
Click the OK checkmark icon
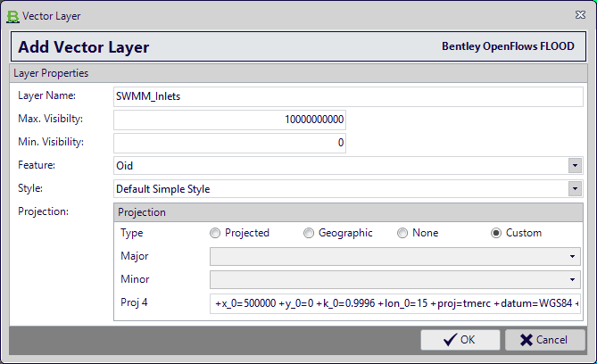(x=450, y=340)
